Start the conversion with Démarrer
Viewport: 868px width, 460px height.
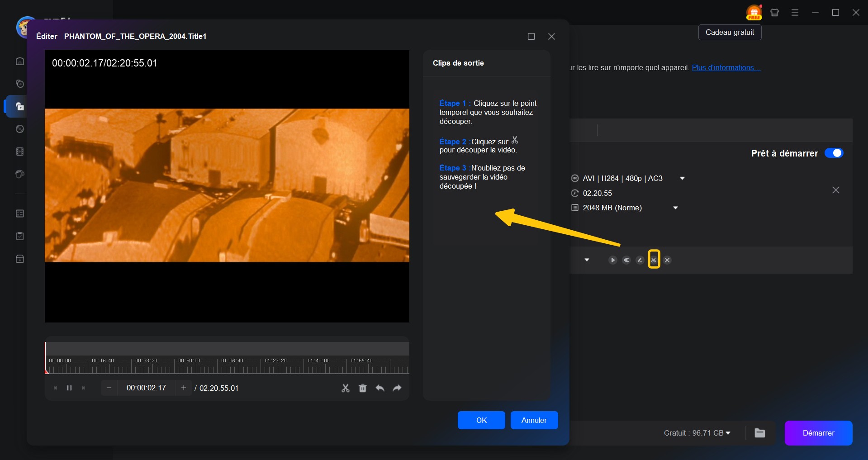click(818, 433)
